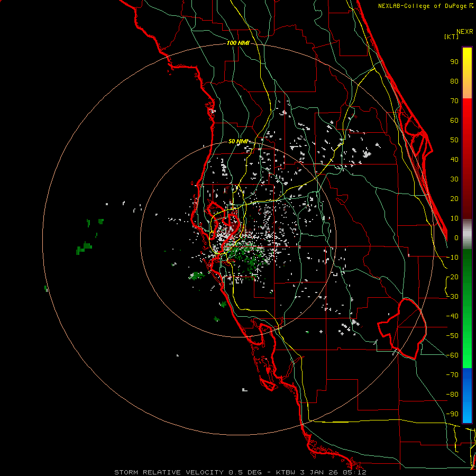Click the -50 value on the scale
The image size is (476, 476).
coord(452,336)
